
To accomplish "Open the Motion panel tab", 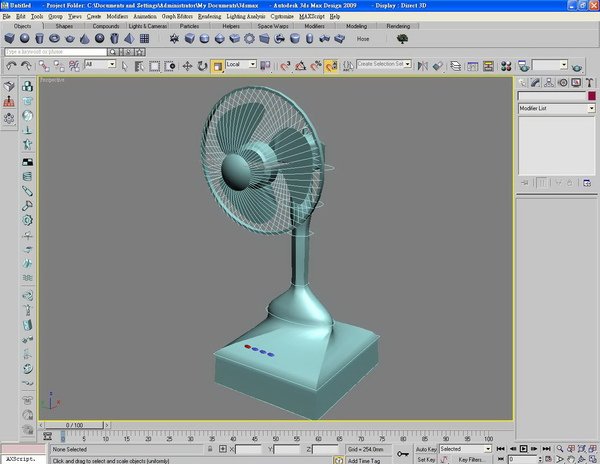I will (x=562, y=83).
